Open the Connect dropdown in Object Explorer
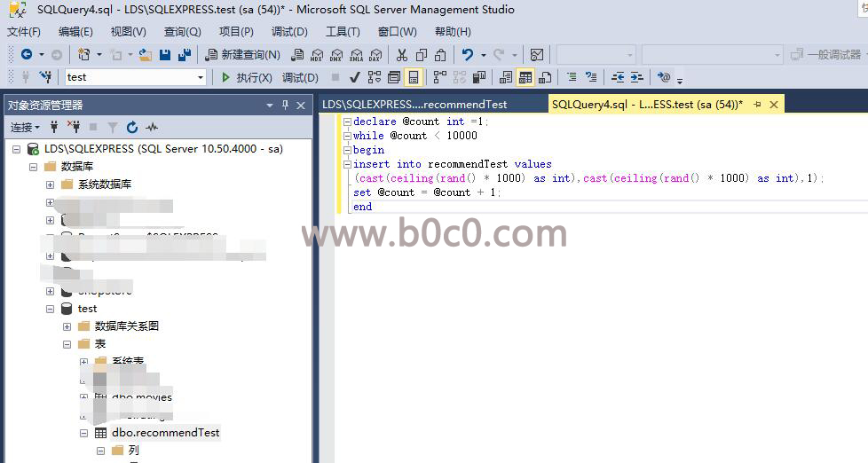This screenshot has height=463, width=868. tap(26, 127)
